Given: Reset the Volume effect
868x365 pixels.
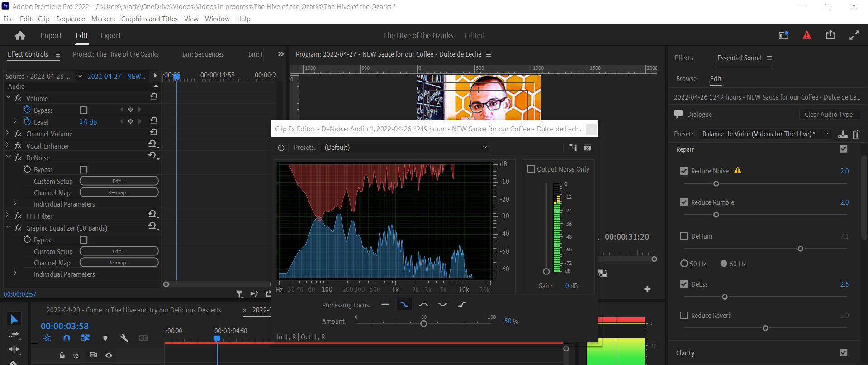Looking at the screenshot, I should pyautogui.click(x=154, y=96).
